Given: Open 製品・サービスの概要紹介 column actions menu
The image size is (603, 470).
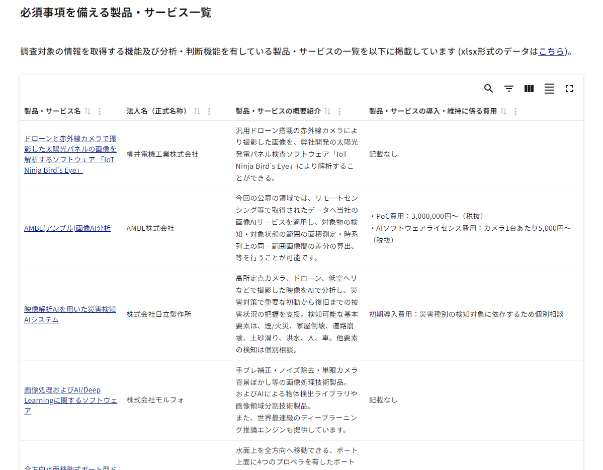Looking at the screenshot, I should 339,111.
